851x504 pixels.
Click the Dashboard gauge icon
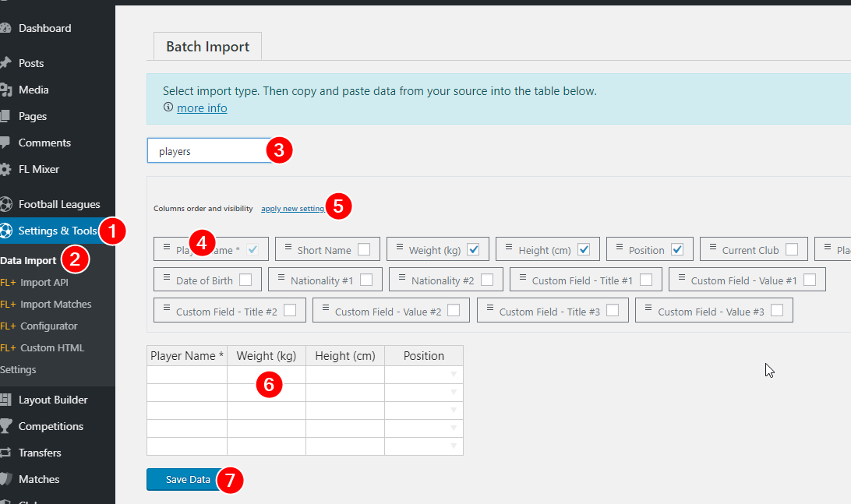click(5, 28)
